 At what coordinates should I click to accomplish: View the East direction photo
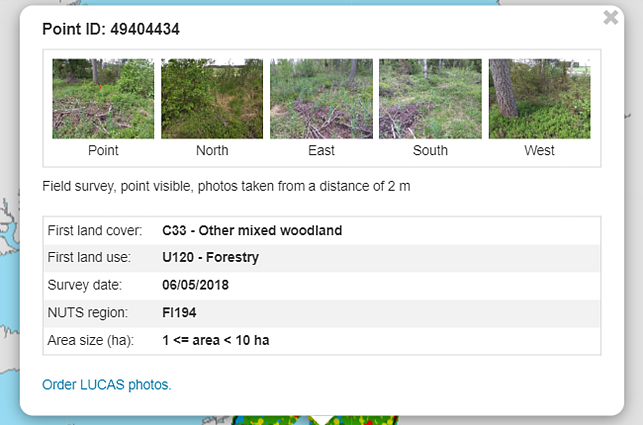321,98
